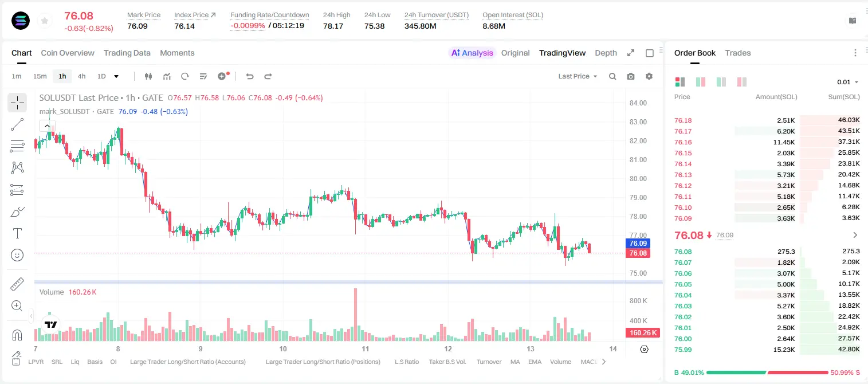Screen dimensions: 868x384
Task: Choose the text annotation tool
Action: (17, 233)
